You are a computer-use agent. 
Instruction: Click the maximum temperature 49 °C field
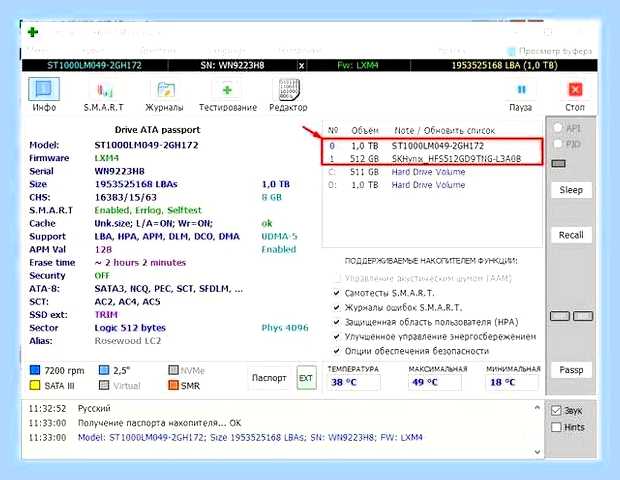point(435,382)
